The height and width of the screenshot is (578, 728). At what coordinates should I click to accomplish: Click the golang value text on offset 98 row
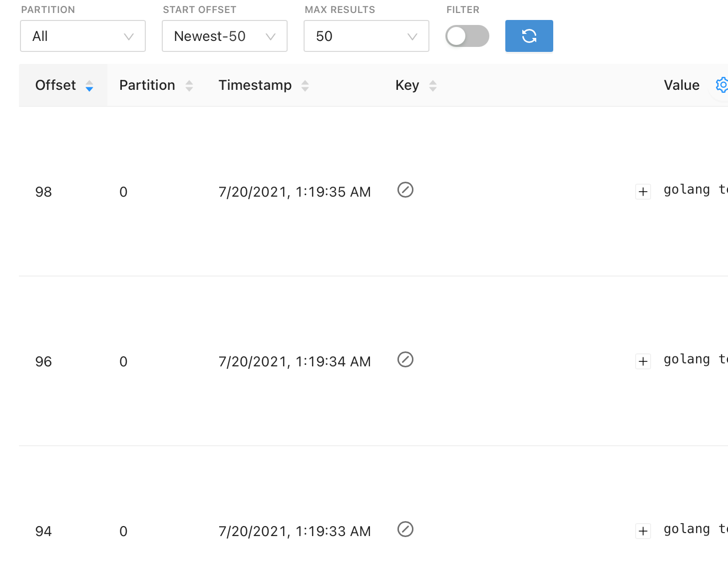(694, 190)
